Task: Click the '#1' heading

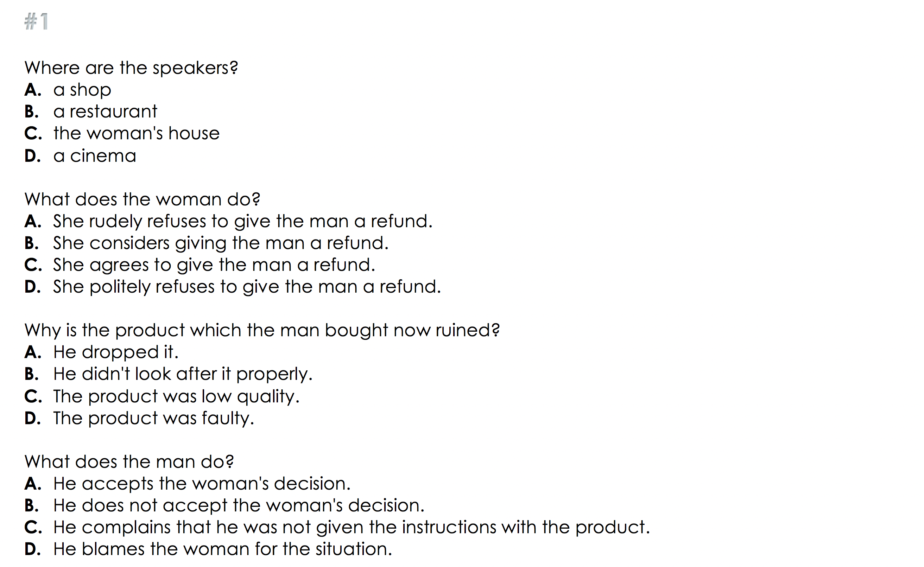Action: [36, 21]
